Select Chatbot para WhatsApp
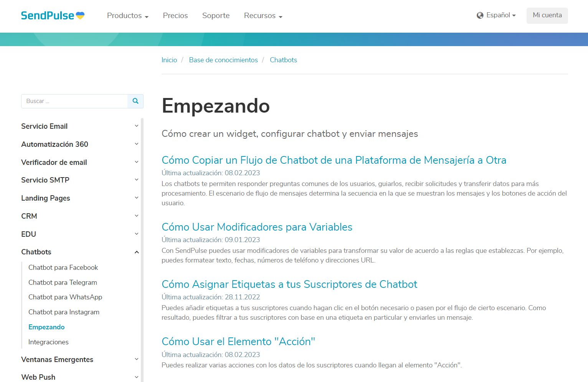Viewport: 588px width, 382px height. (65, 297)
